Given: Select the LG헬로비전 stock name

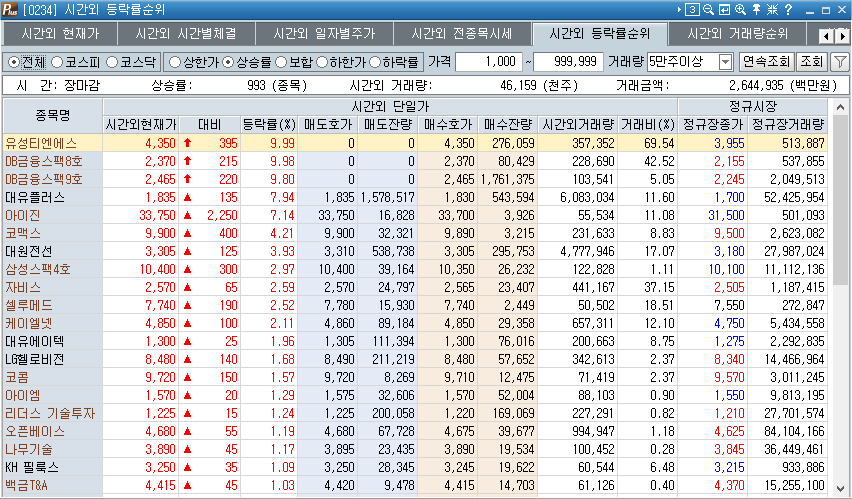Looking at the screenshot, I should 35,359.
